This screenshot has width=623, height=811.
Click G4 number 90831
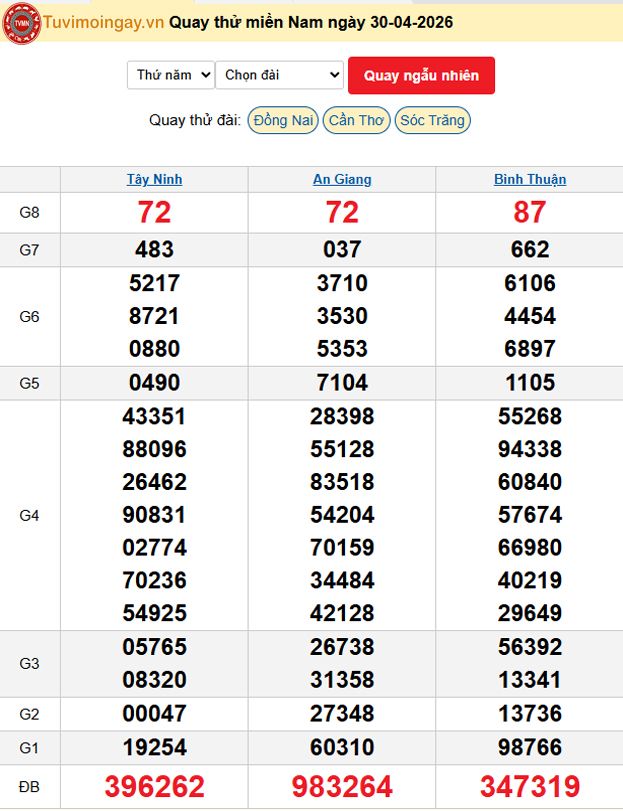[x=155, y=515]
